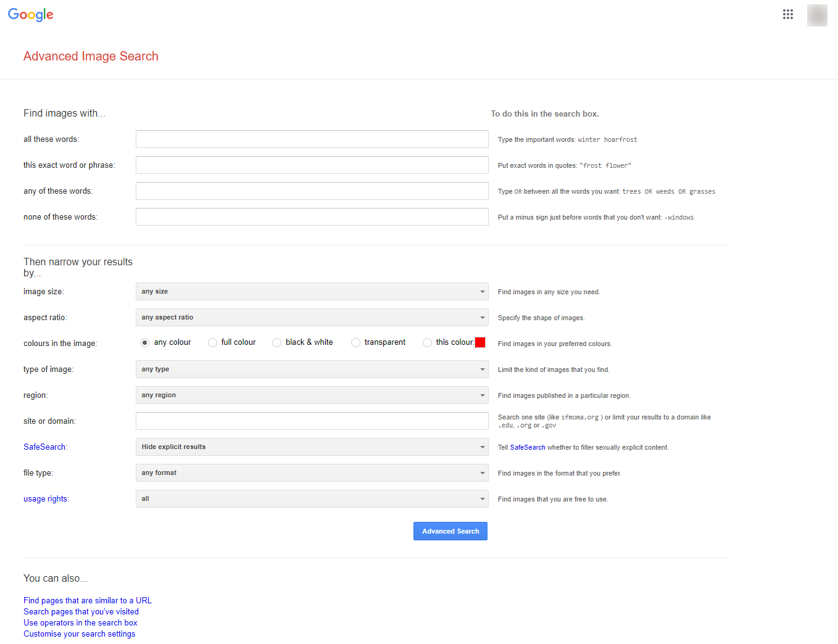Open the image size dropdown

click(x=312, y=292)
